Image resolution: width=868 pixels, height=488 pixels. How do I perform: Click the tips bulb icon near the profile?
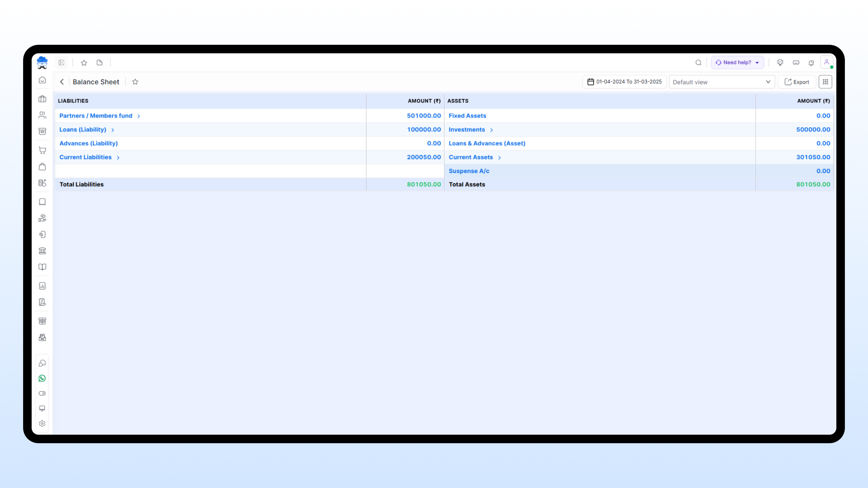(x=780, y=62)
